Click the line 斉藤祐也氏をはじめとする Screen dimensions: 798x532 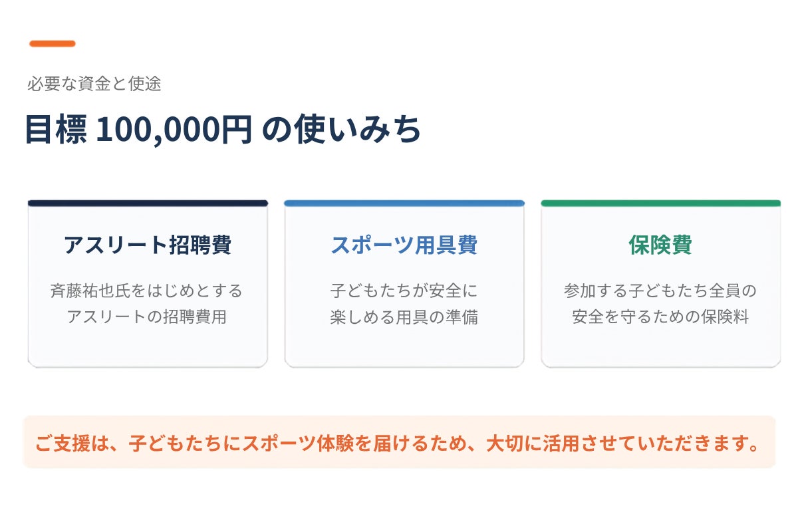tap(147, 291)
